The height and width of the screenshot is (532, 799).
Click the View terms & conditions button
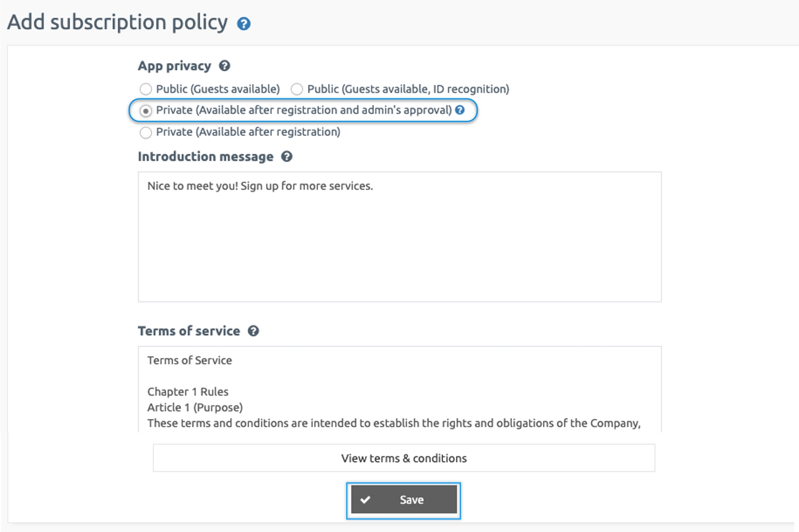coord(404,458)
